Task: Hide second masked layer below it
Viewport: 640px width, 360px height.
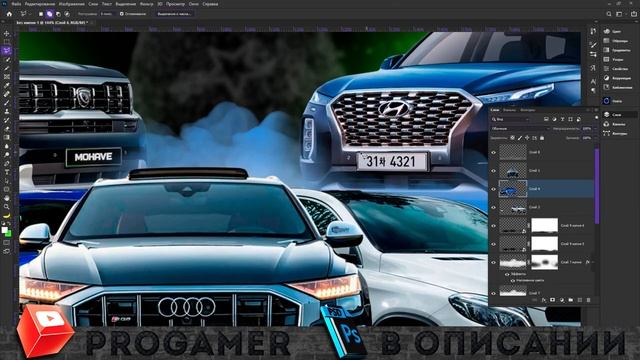Action: point(493,244)
